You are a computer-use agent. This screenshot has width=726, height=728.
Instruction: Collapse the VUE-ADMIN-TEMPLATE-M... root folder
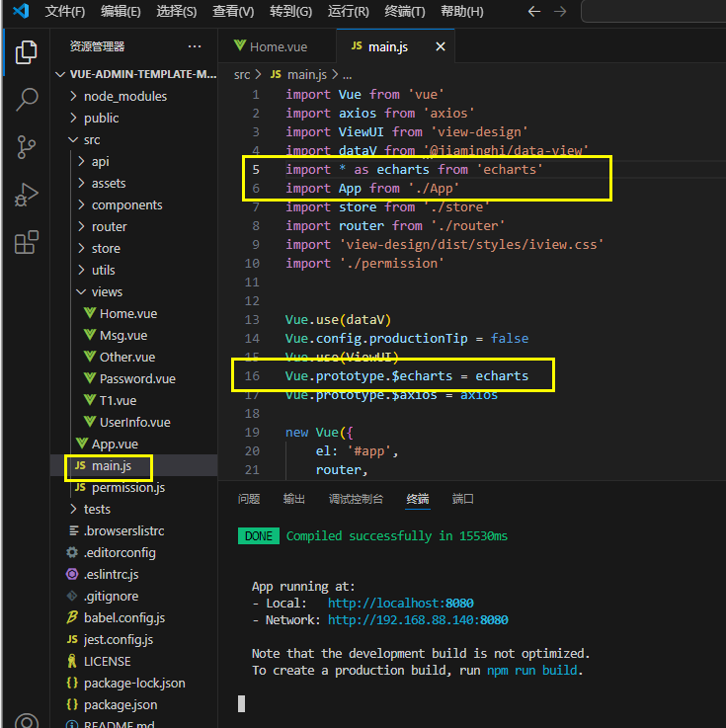(134, 74)
